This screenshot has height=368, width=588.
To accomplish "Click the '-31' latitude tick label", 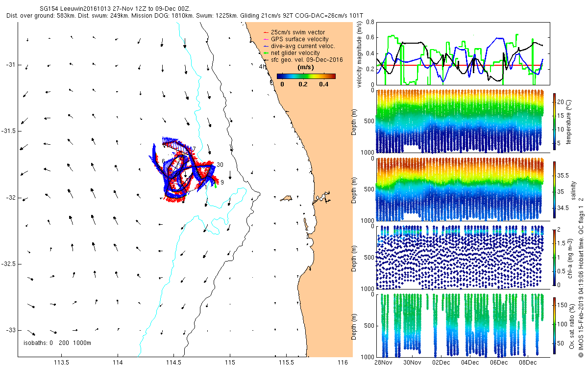I will [x=11, y=65].
